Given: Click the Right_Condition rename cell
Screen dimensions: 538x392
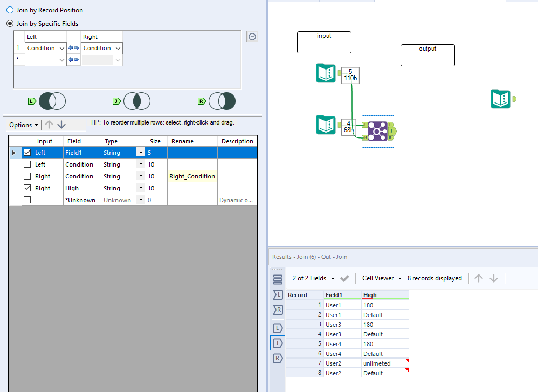Looking at the screenshot, I should tap(192, 176).
